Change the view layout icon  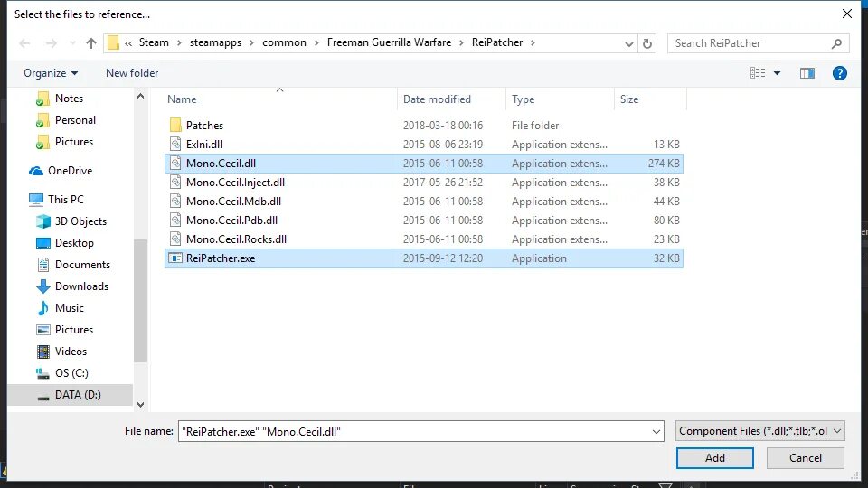tap(758, 73)
